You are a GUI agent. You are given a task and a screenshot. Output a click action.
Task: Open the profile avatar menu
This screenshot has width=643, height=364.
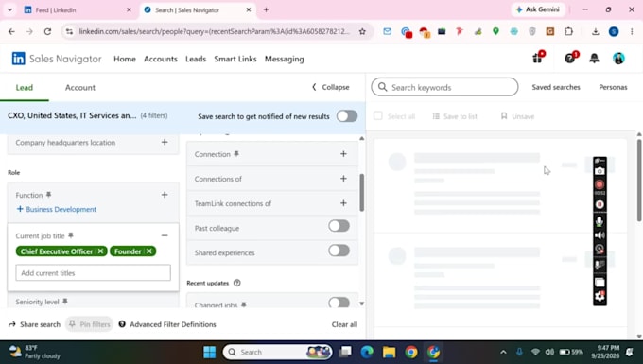618,59
